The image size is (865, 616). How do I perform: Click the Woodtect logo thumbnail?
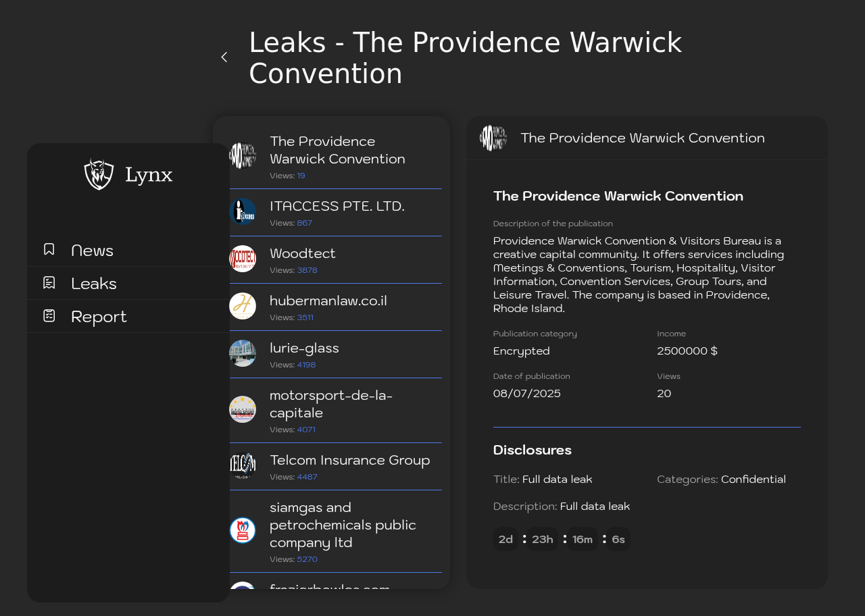point(243,259)
